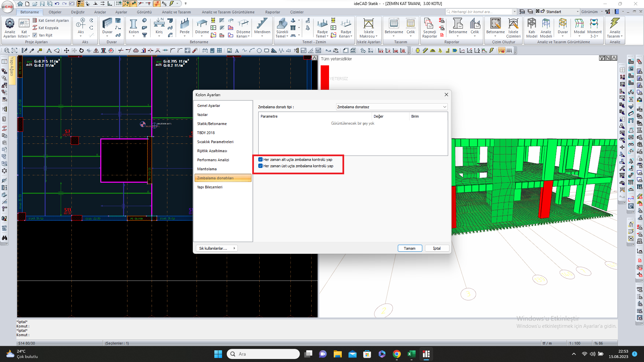Click the rotate tool in toolbar

(x=81, y=51)
